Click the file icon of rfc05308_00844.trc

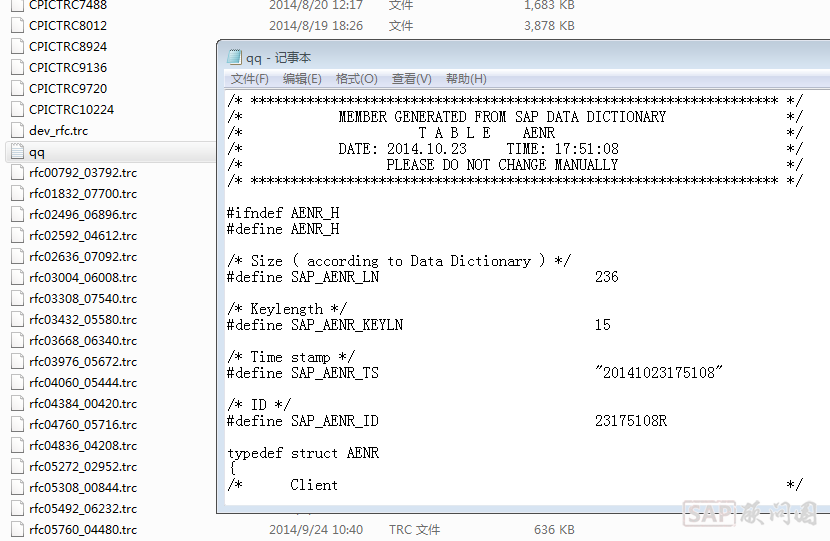17,488
